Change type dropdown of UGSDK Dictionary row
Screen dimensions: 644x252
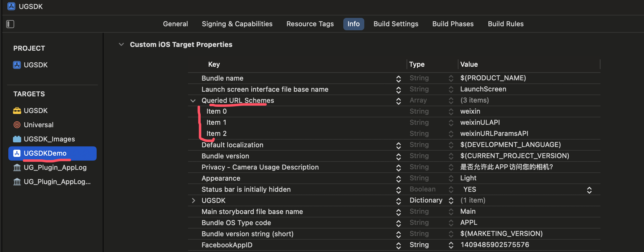(451, 201)
